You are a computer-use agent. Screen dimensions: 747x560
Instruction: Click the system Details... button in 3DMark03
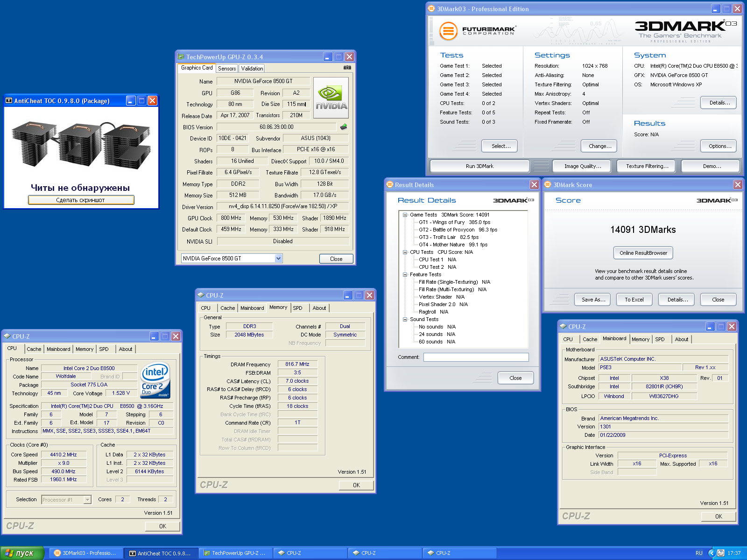pyautogui.click(x=719, y=103)
